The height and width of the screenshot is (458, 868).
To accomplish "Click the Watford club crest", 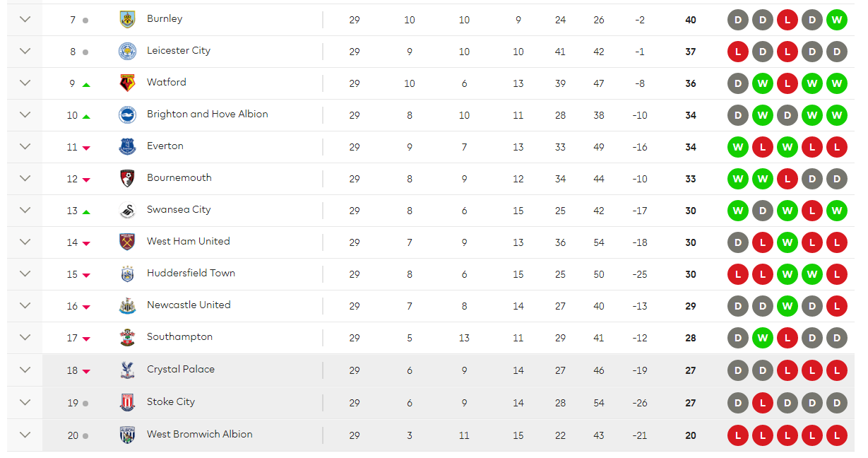I will 127,83.
